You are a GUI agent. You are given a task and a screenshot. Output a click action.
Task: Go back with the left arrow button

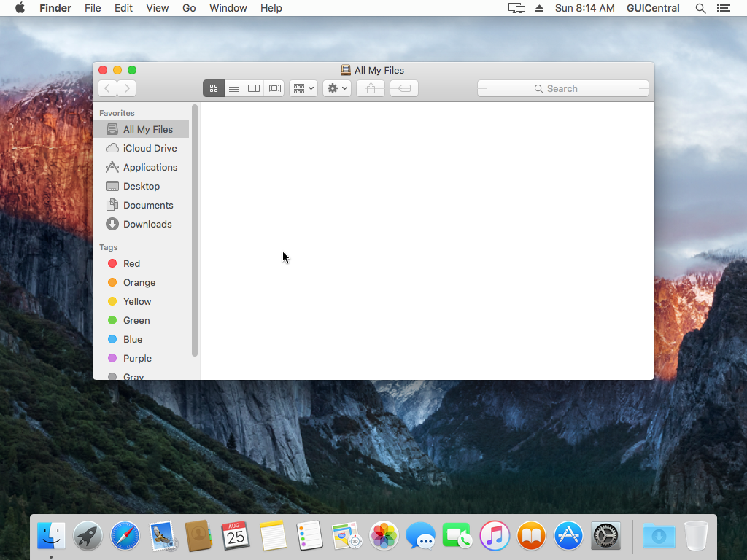coord(108,88)
